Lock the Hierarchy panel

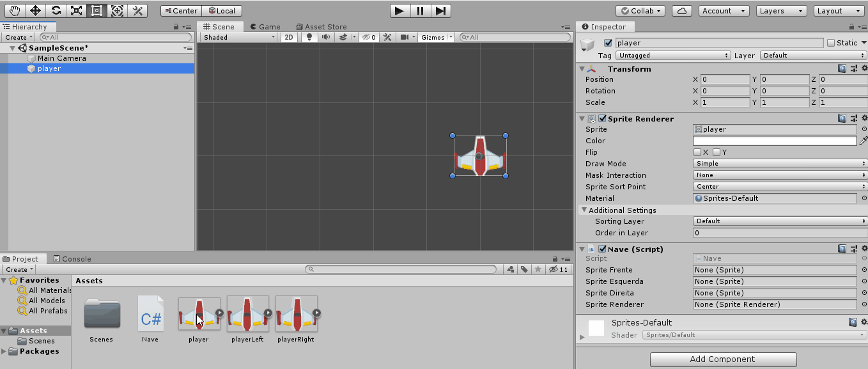tap(176, 27)
